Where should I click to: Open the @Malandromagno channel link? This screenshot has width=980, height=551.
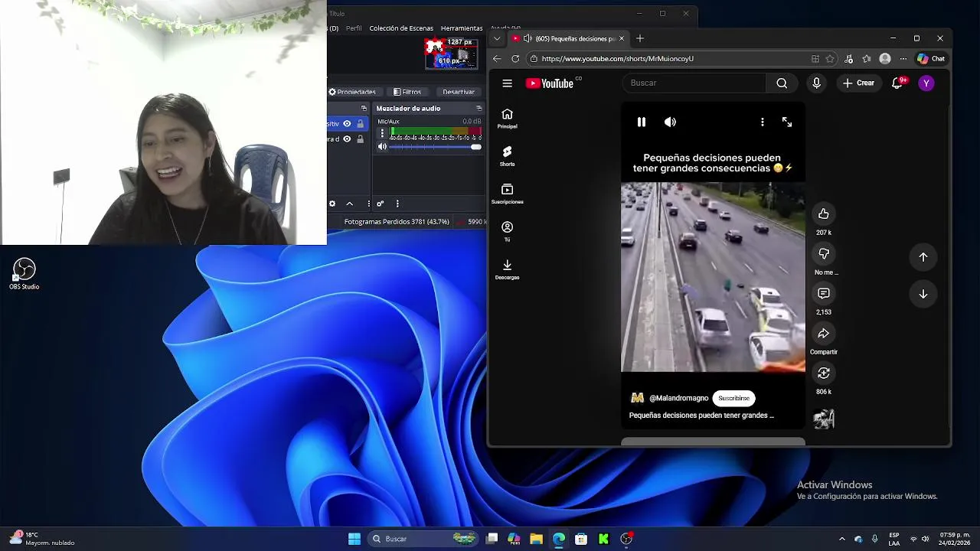point(678,398)
